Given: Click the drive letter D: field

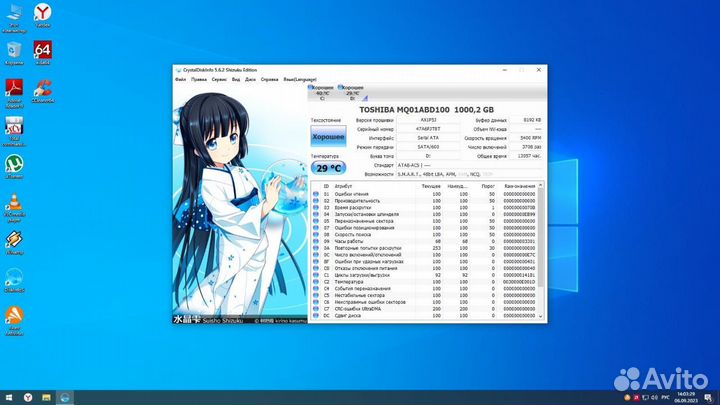Looking at the screenshot, I should coord(428,156).
